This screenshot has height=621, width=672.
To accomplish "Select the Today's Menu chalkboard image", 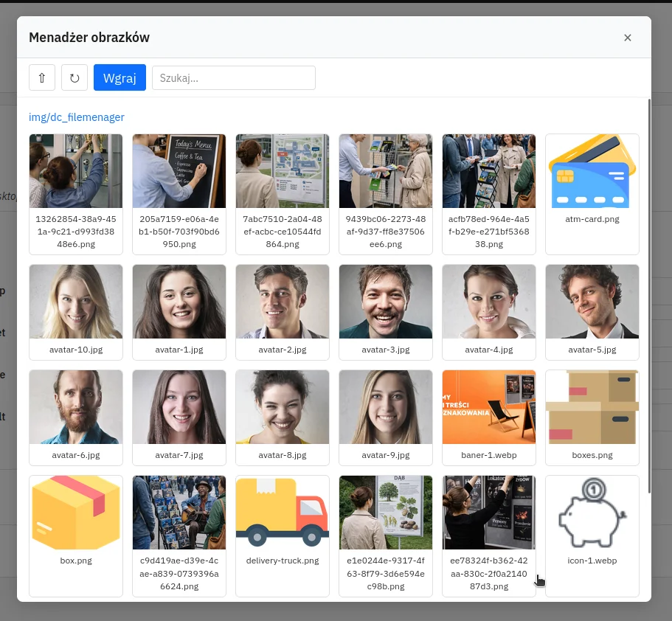I will click(179, 172).
